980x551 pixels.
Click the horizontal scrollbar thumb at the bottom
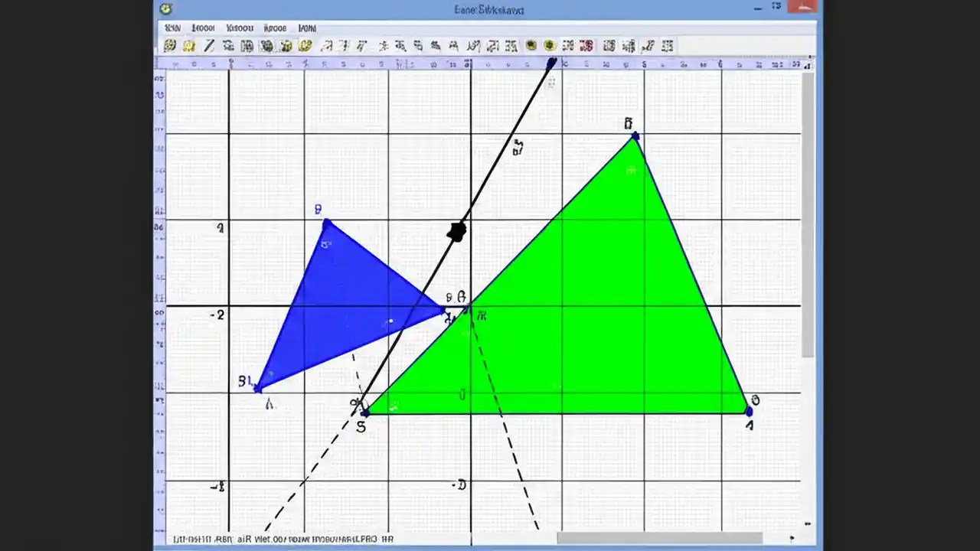[660, 539]
